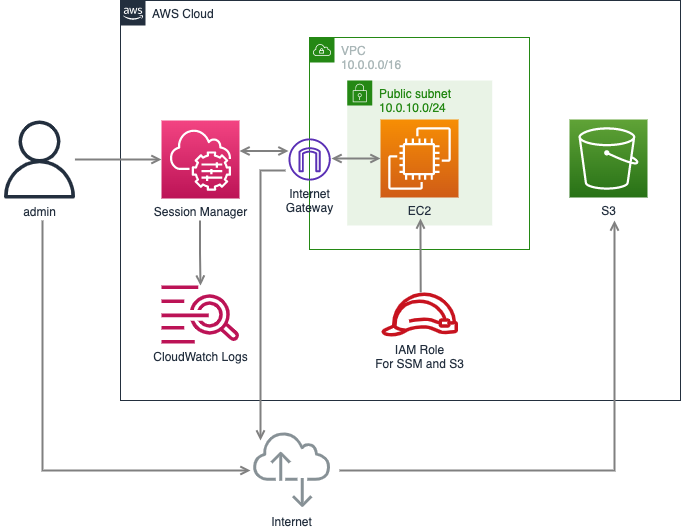
Task: Click the green S3 bucket icon
Action: [x=608, y=159]
